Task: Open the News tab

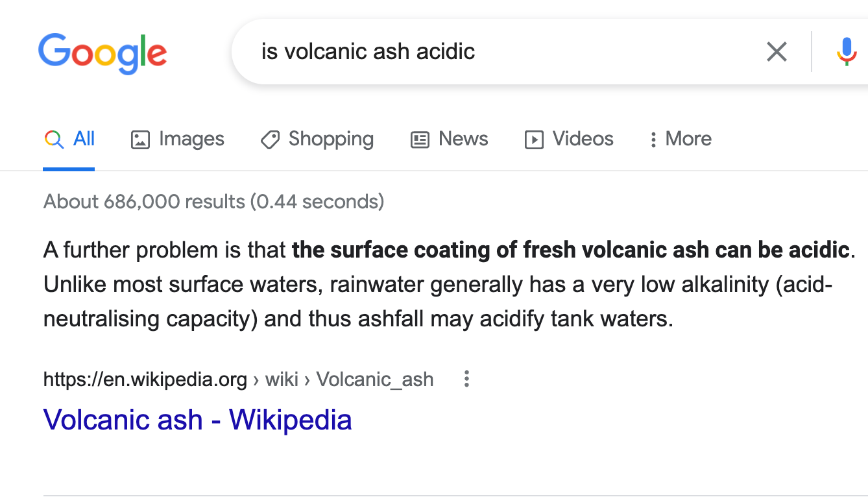Action: (x=463, y=139)
